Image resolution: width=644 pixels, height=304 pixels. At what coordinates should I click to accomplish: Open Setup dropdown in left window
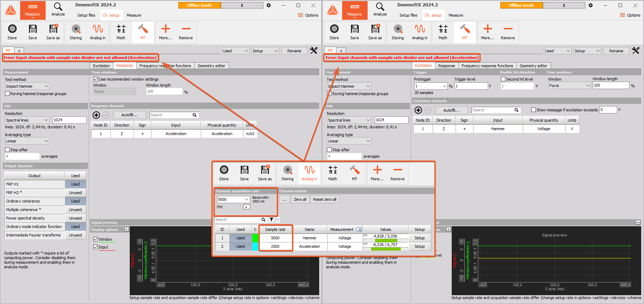(x=265, y=51)
